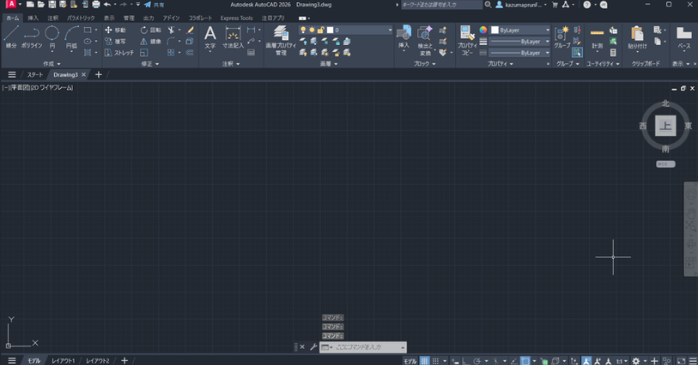The width and height of the screenshot is (698, 365).
Task: Switch to the レイアウト1 layout tab
Action: tap(63, 361)
